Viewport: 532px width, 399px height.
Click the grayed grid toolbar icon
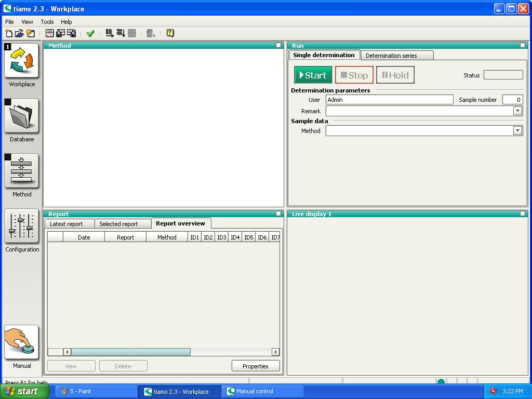[131, 33]
